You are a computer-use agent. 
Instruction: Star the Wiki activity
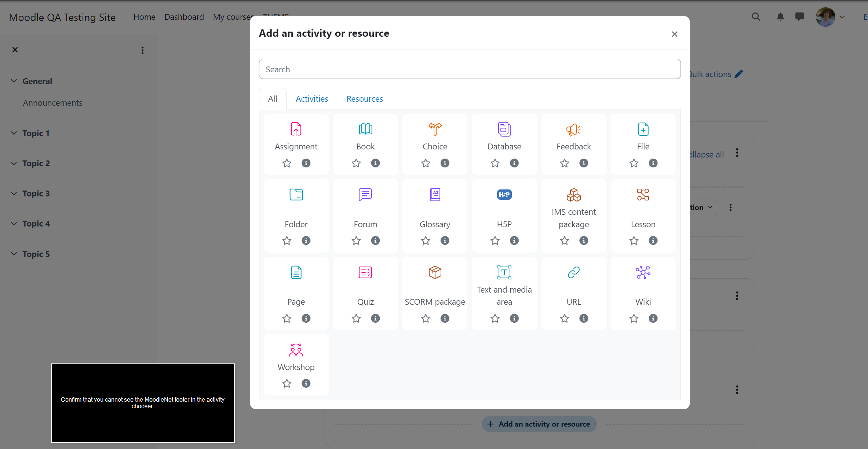[x=634, y=318]
